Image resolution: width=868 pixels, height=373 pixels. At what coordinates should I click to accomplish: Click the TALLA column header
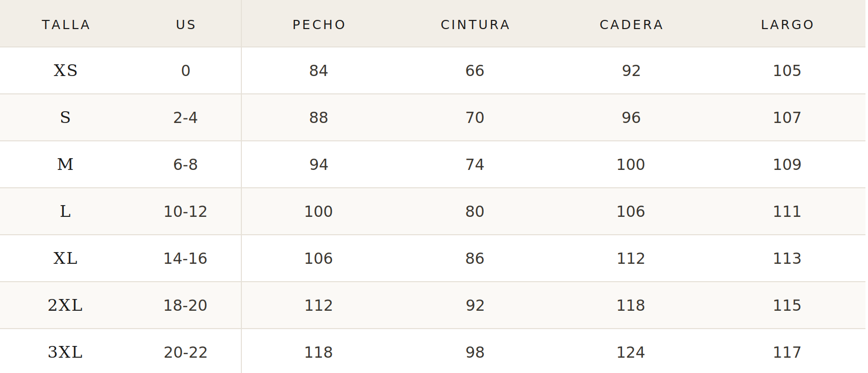click(x=66, y=24)
